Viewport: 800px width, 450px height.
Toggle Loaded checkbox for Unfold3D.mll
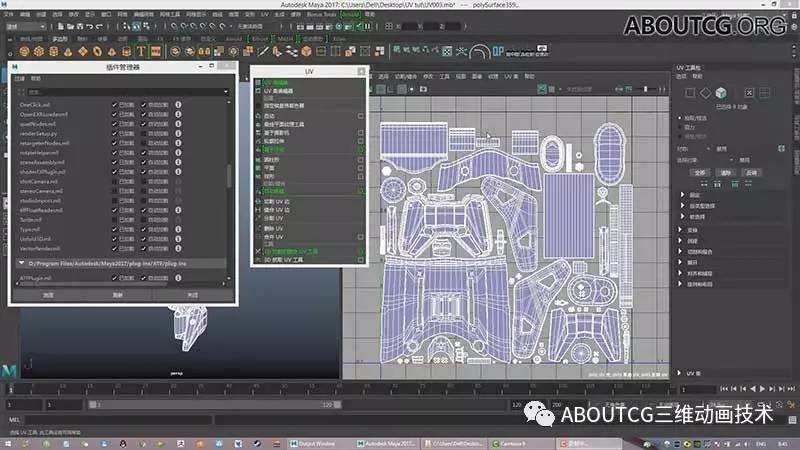[114, 239]
